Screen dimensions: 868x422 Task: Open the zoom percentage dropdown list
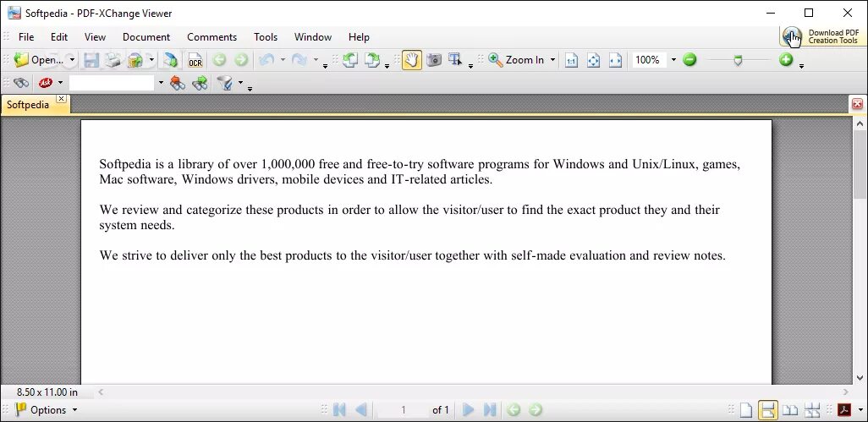(x=673, y=60)
